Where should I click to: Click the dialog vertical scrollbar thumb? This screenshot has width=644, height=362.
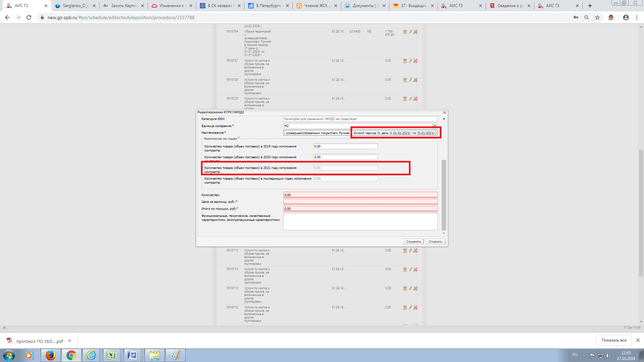(x=444, y=195)
